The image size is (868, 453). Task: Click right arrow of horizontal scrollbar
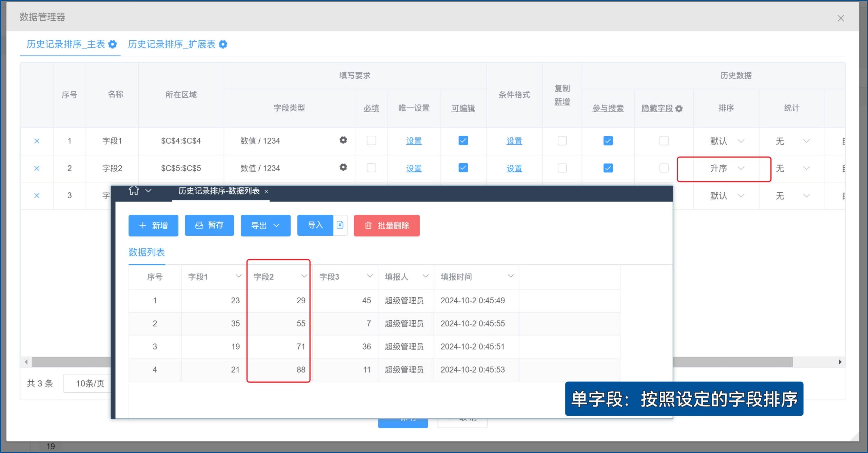tap(840, 362)
